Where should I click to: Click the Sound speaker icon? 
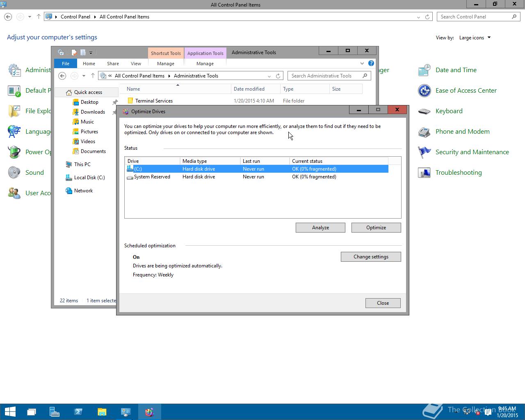point(14,173)
